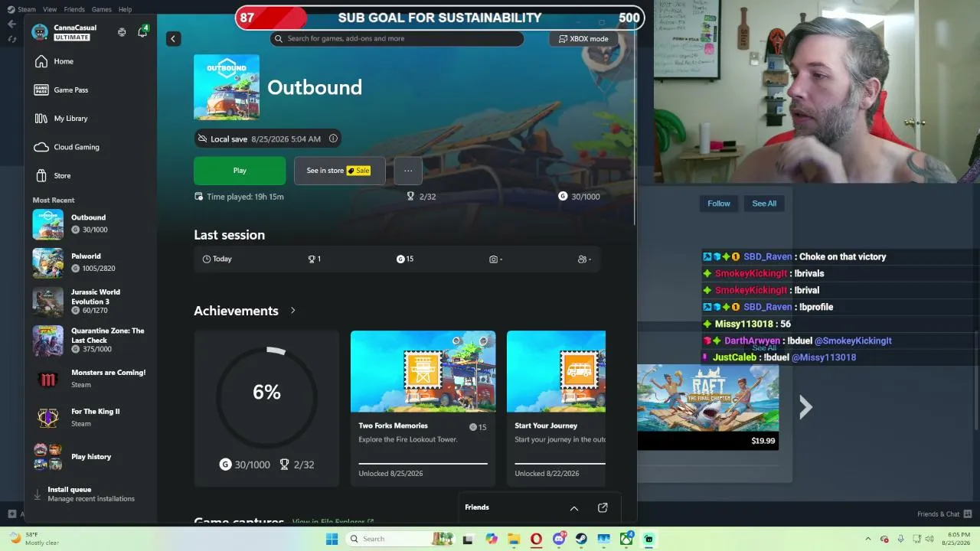980x551 pixels.
Task: Play Outbound
Action: click(x=240, y=171)
